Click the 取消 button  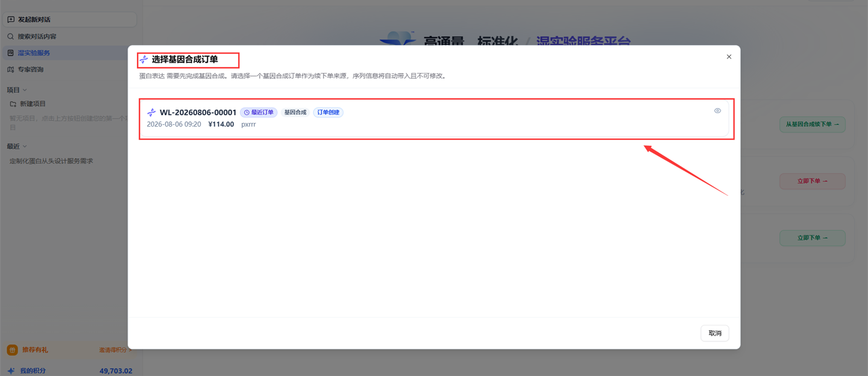tap(715, 333)
